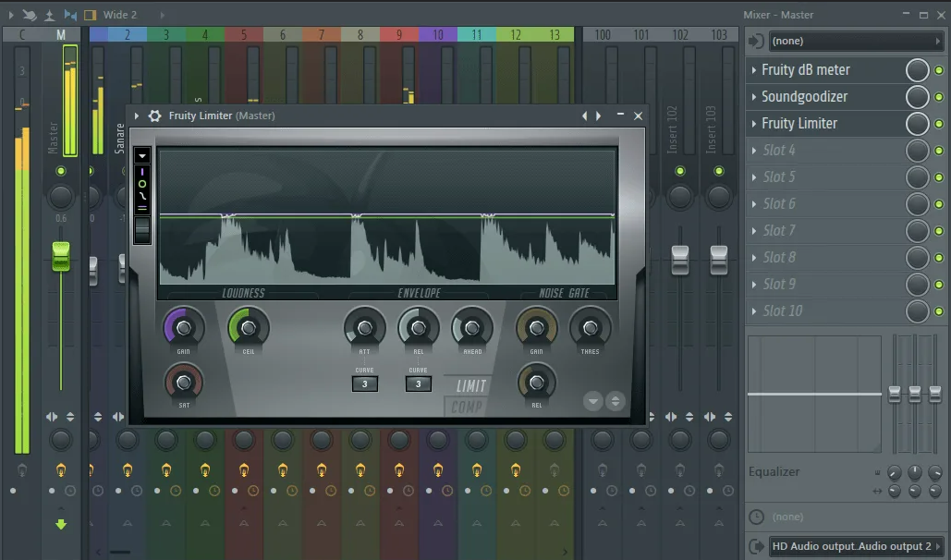The height and width of the screenshot is (560, 951).
Task: Disable the Fruity dB meter green LED
Action: coord(939,70)
